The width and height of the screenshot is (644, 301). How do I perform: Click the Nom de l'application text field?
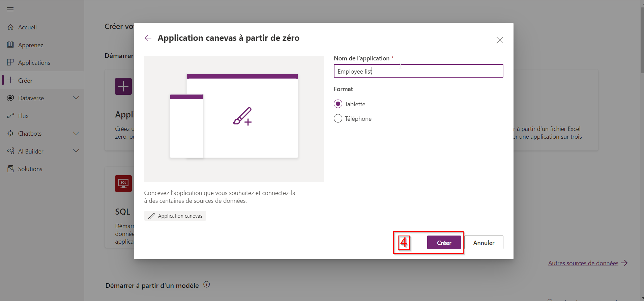click(418, 71)
